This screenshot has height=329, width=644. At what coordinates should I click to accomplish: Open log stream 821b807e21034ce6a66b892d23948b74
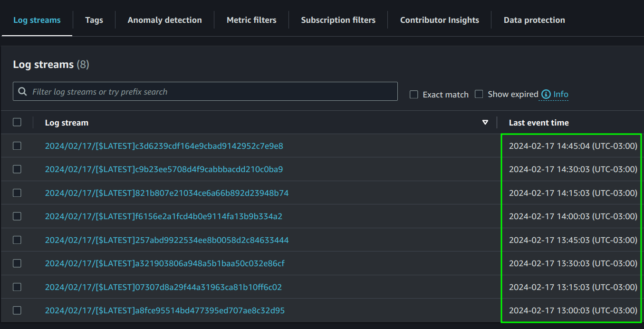point(167,193)
